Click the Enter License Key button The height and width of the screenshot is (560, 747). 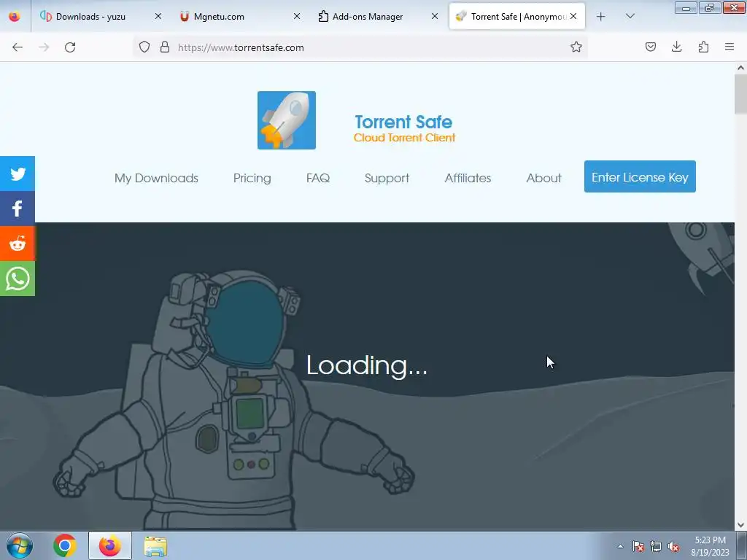[640, 176]
